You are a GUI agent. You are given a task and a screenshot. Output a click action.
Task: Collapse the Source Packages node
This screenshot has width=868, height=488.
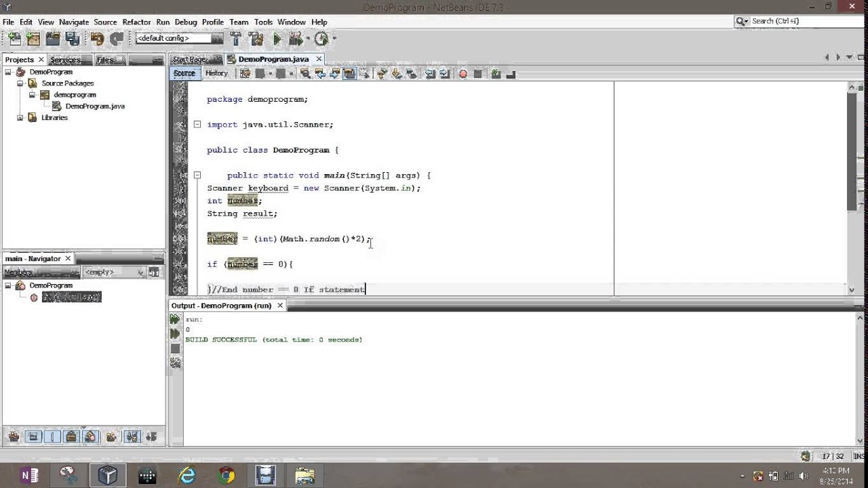[x=20, y=83]
